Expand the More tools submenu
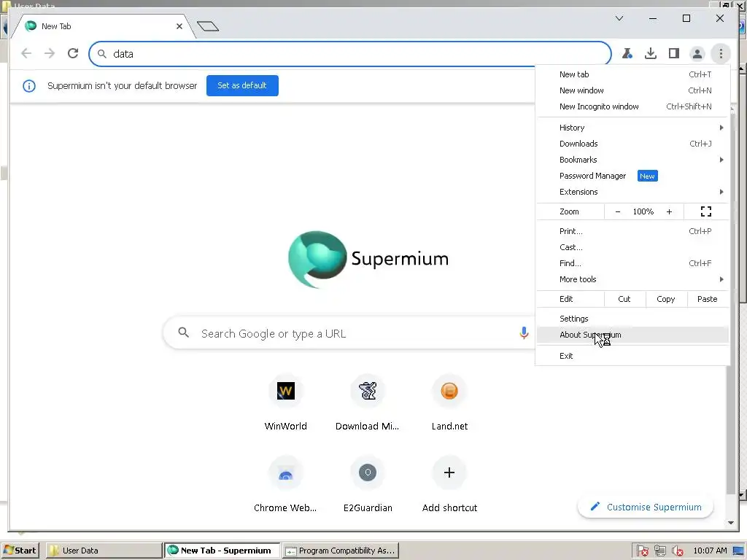This screenshot has width=747, height=560. [632, 279]
